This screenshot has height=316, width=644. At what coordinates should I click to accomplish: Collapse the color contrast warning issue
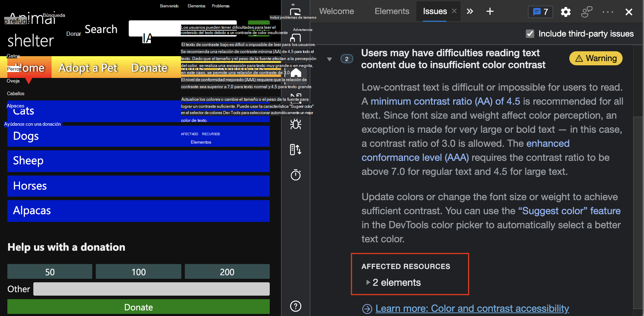(330, 59)
